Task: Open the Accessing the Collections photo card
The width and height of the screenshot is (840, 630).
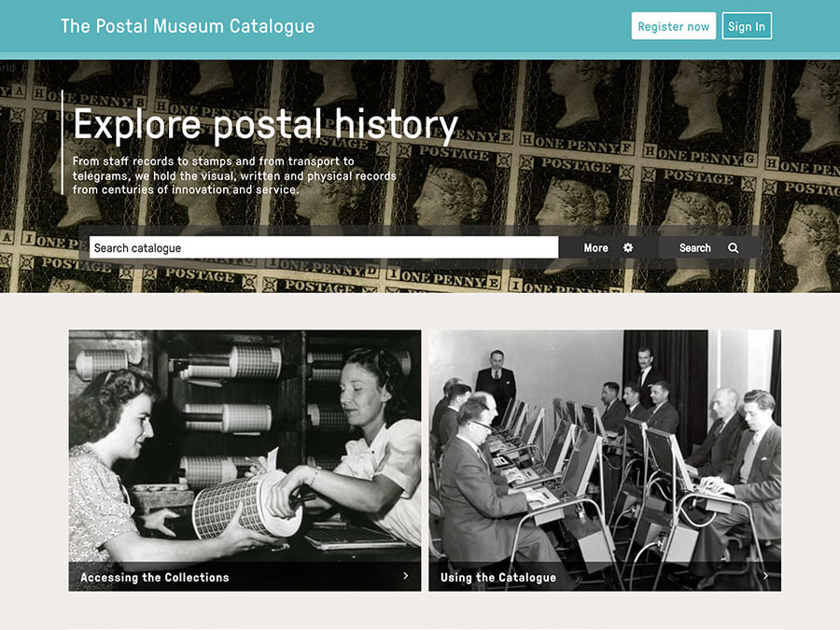Action: (x=245, y=460)
